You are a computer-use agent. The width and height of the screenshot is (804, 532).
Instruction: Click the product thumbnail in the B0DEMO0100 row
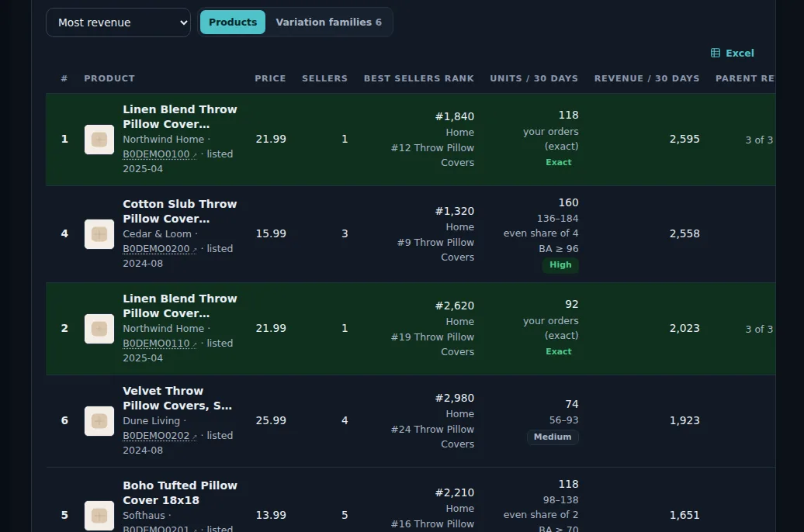(99, 140)
